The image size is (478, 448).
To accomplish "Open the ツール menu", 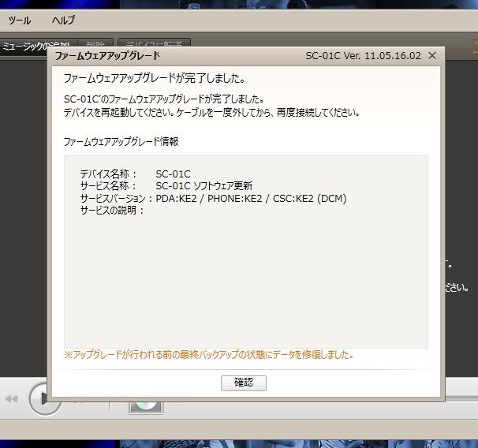I will click(x=19, y=21).
